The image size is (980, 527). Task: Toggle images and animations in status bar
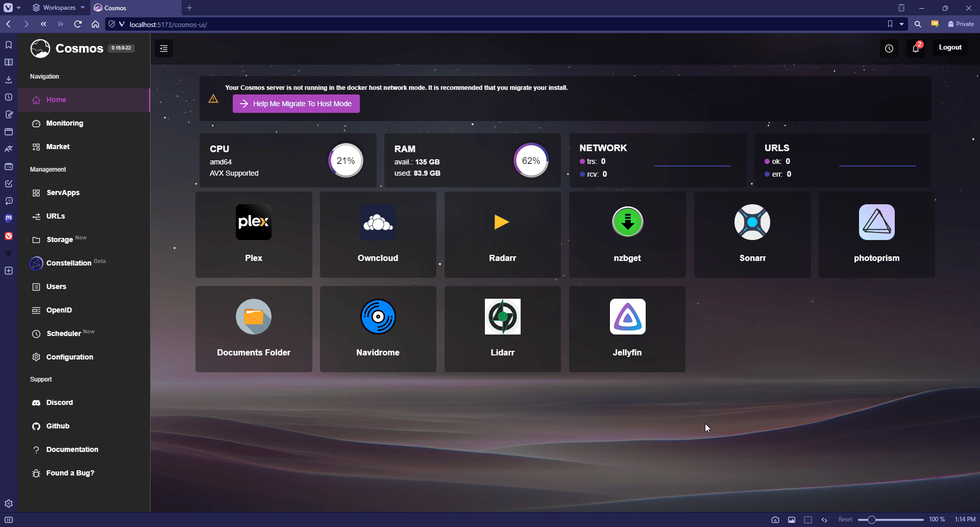tap(792, 520)
